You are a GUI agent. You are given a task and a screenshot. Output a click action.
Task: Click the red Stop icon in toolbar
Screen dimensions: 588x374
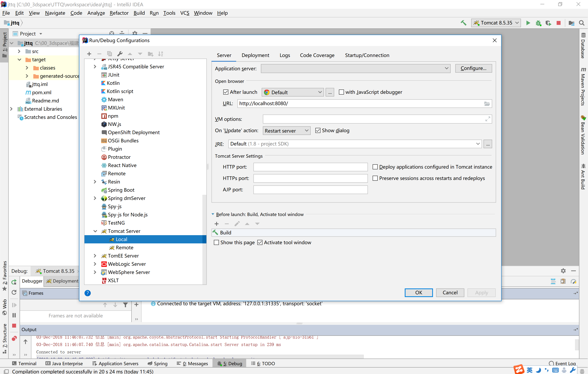(558, 23)
